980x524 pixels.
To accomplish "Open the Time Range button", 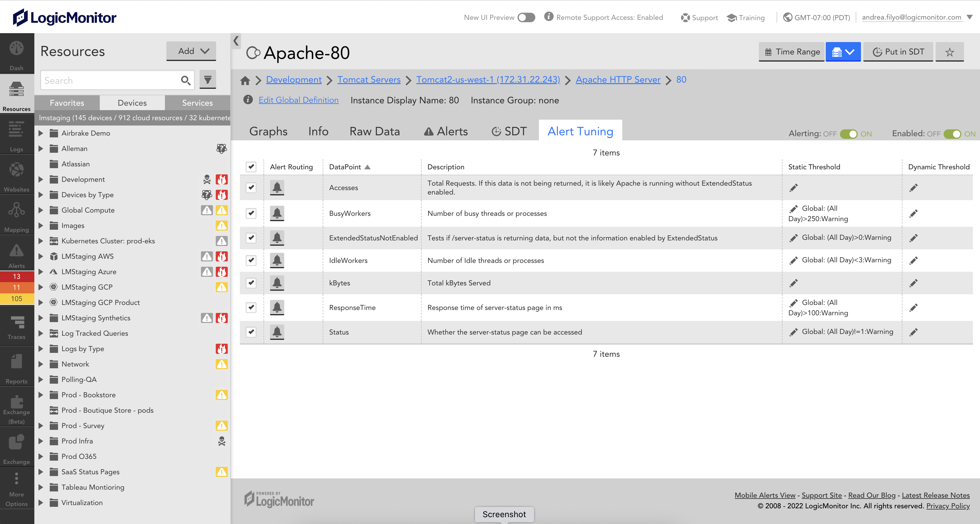I will (792, 52).
